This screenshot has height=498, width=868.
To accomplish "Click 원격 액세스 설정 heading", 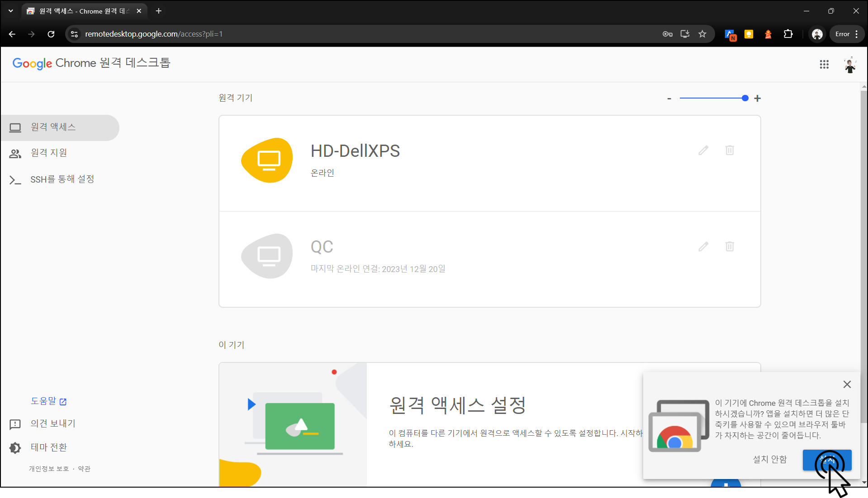I will click(x=457, y=405).
